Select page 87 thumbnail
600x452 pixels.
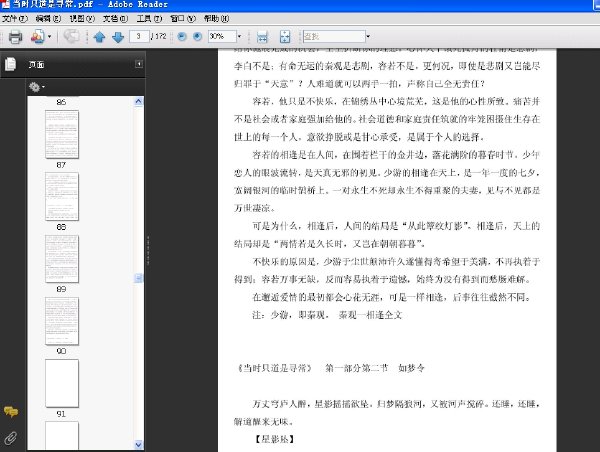click(x=62, y=134)
